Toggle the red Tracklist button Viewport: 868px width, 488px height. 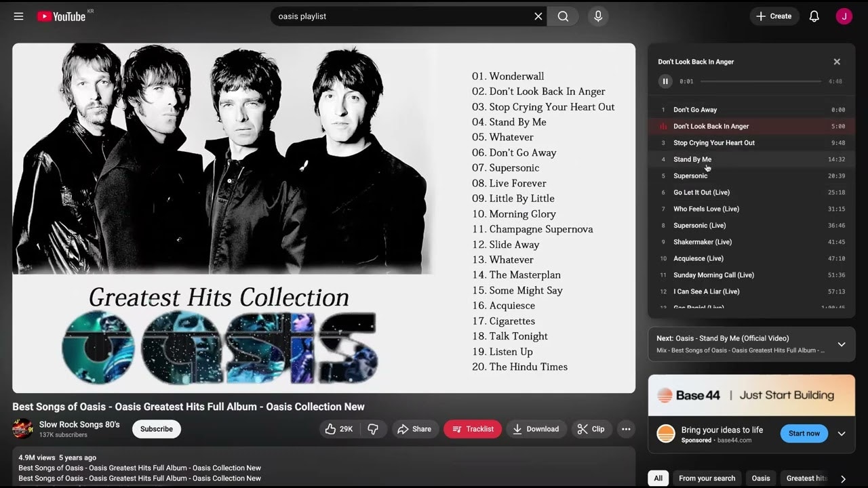pos(473,429)
